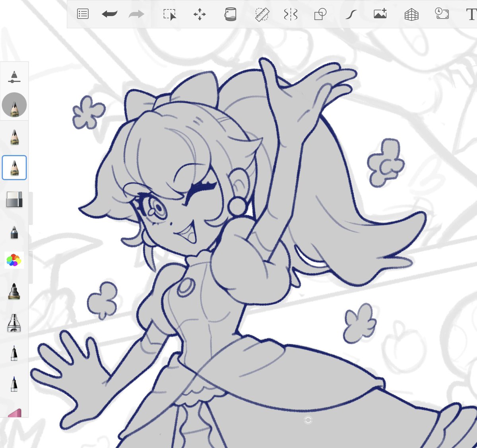Open the Time-lapse recording tool
This screenshot has width=477, height=448.
coord(442,14)
